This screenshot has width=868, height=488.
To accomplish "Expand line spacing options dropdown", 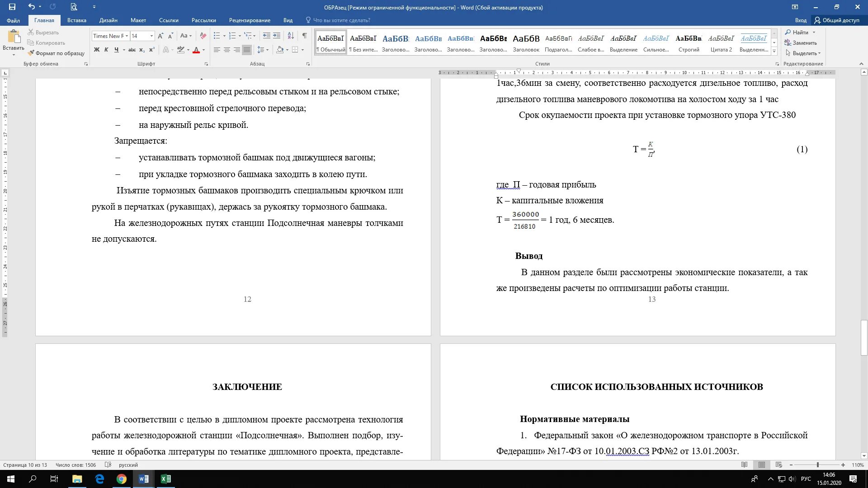I will pyautogui.click(x=267, y=50).
